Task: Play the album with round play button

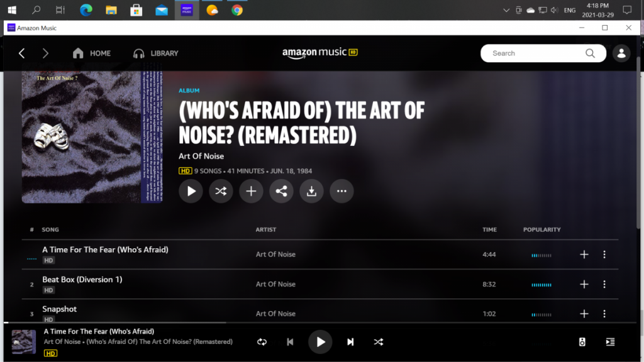Action: [x=191, y=191]
